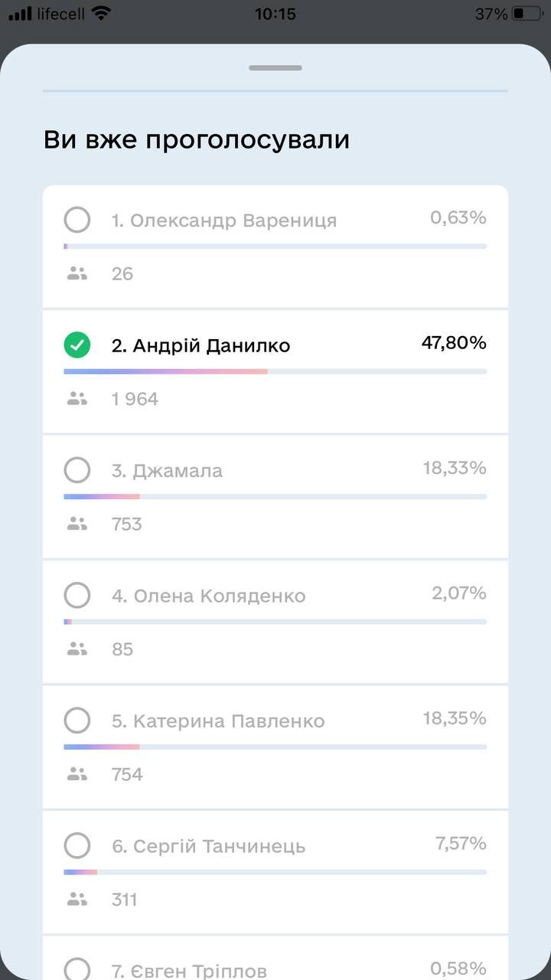Viewport: 551px width, 980px height.
Task: Tap the voters icon under Джамала
Action: tap(77, 524)
